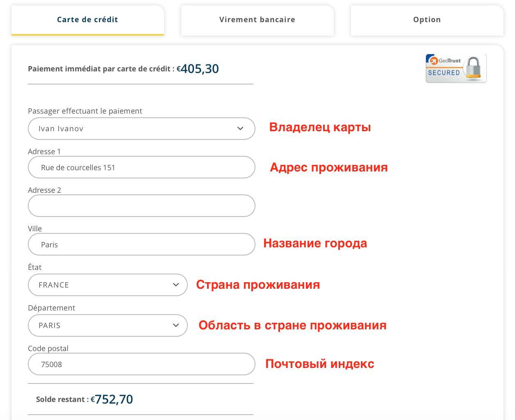Expand the passenger dropdown showing Ivan Ivanov
This screenshot has width=515, height=420.
141,129
